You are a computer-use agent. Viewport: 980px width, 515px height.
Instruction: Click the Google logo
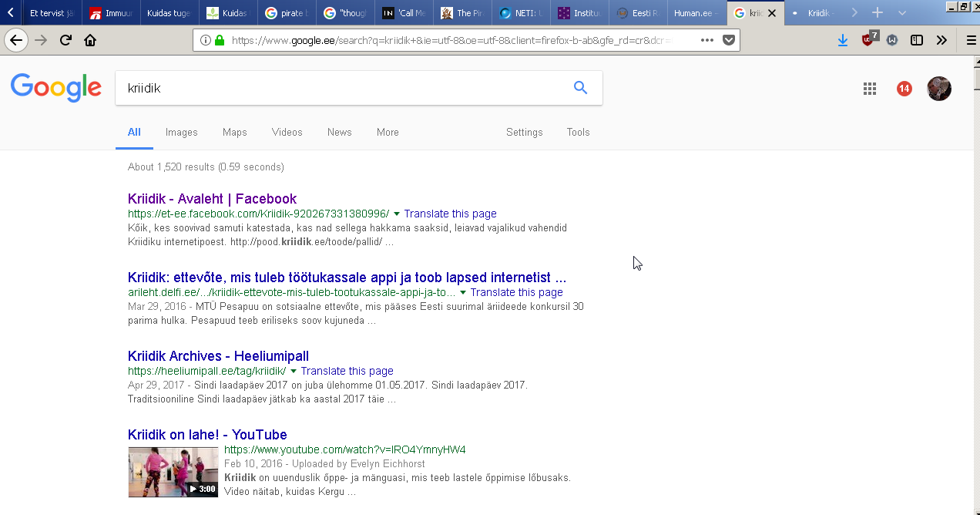tap(55, 88)
